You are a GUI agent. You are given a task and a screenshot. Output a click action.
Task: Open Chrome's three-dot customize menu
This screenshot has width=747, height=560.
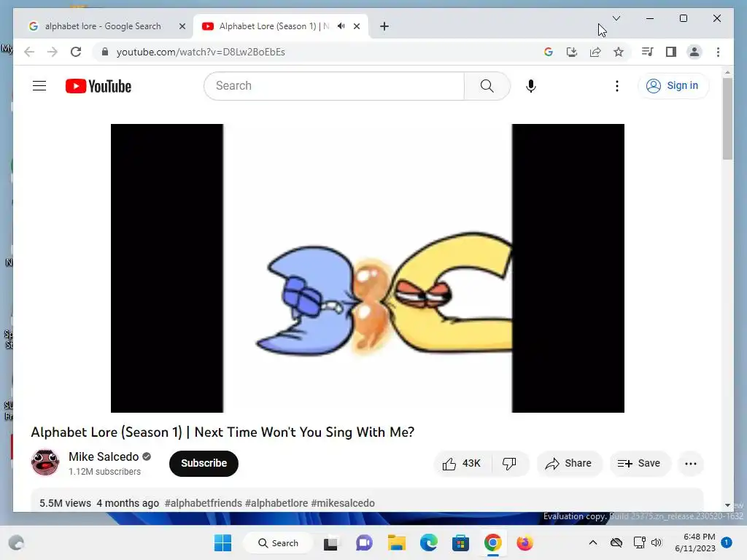[718, 52]
